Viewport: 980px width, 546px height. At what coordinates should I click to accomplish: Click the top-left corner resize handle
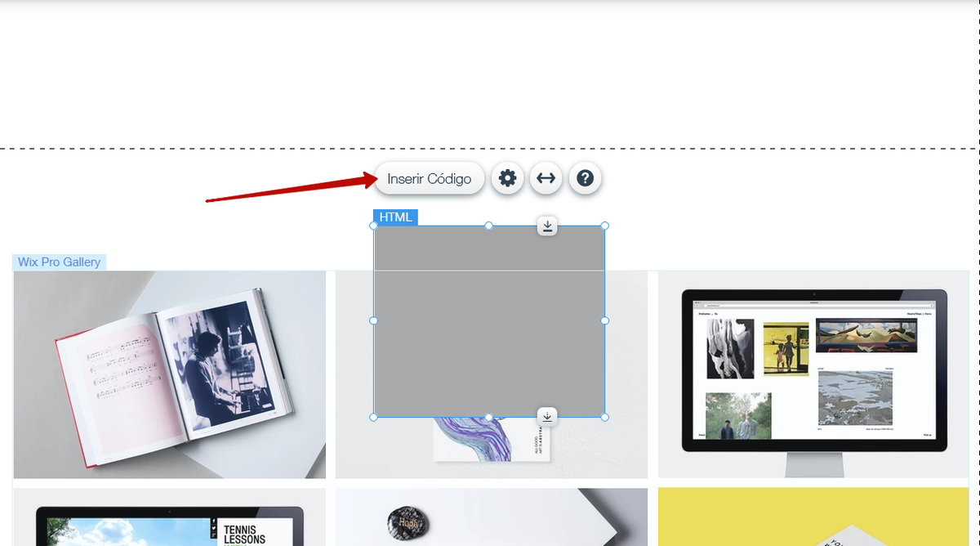point(374,226)
